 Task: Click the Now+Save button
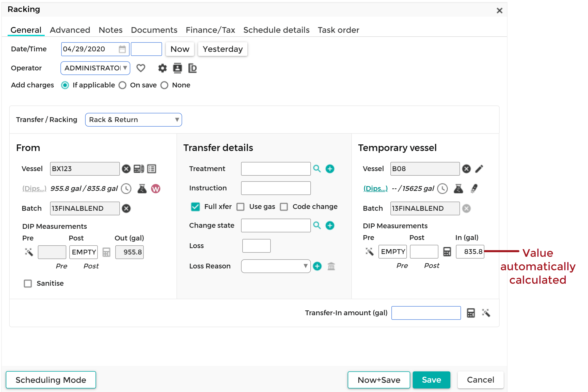click(x=379, y=380)
